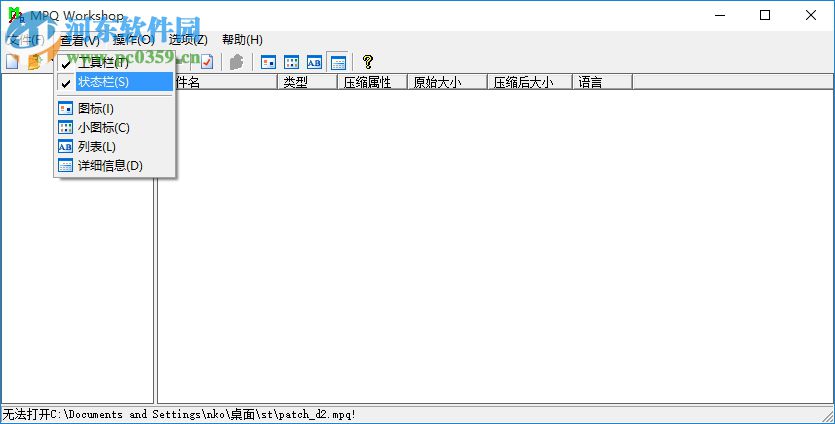Open the 选项(Z) menu
This screenshot has width=835, height=424.
(188, 40)
